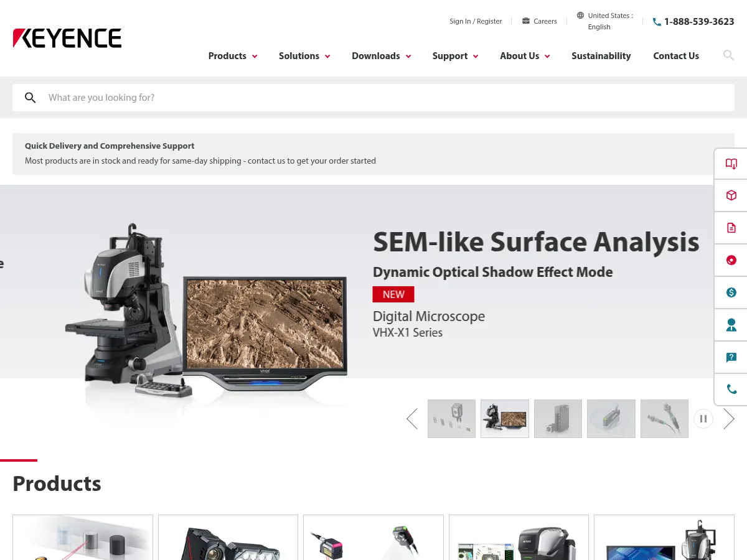Click the phone contact icon in sidebar
This screenshot has width=747, height=560.
coord(731,390)
